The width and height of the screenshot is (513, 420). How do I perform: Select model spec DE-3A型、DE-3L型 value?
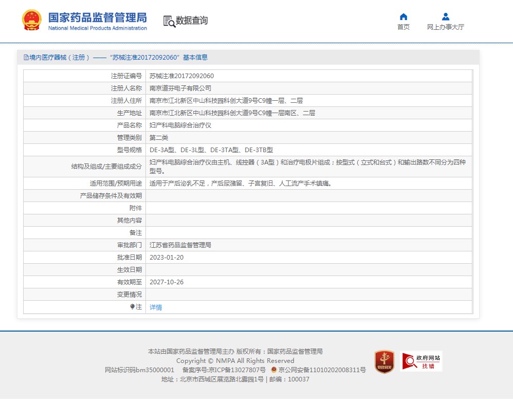tap(211, 150)
